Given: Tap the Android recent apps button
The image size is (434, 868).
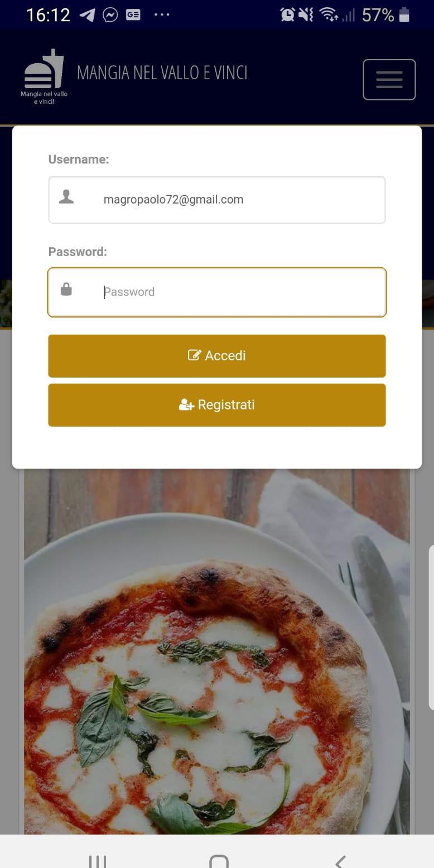Looking at the screenshot, I should coord(98,860).
